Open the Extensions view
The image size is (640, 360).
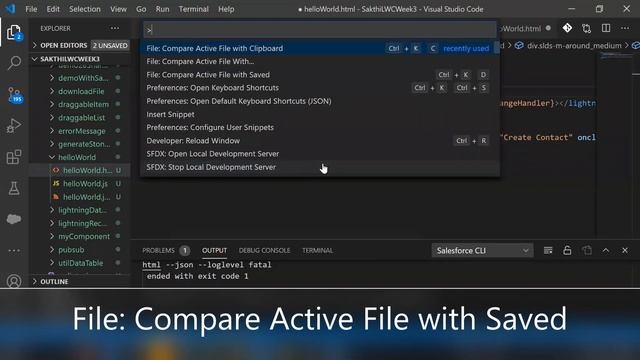(14, 157)
